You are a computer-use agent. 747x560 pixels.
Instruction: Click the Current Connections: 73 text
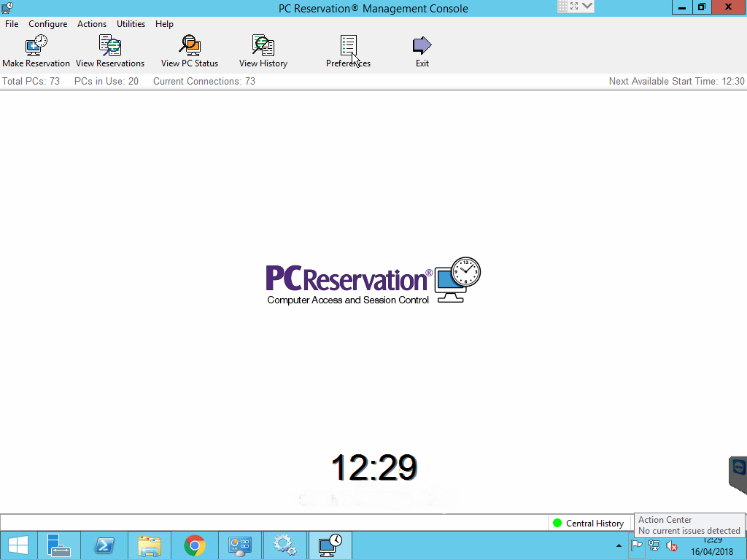click(x=204, y=82)
